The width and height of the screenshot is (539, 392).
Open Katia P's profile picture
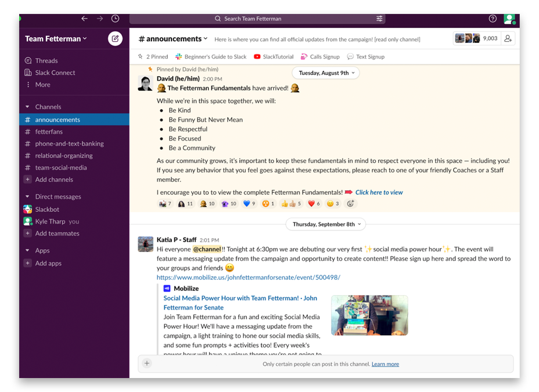145,244
